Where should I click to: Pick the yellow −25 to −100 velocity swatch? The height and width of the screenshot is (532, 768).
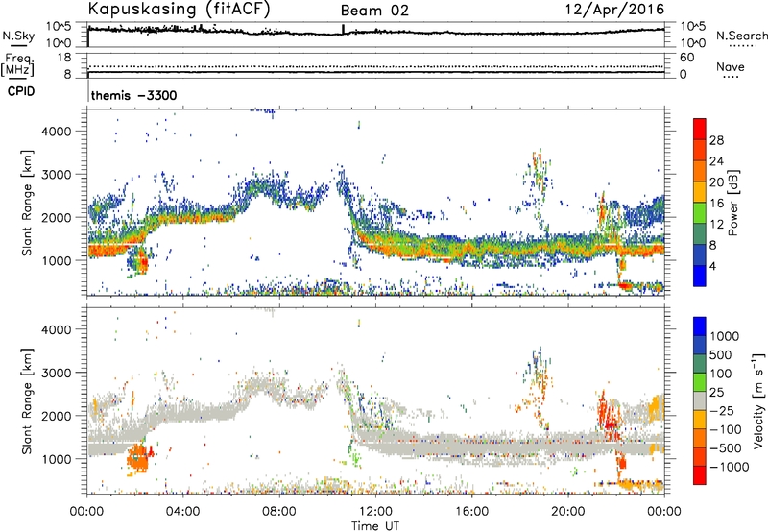700,420
